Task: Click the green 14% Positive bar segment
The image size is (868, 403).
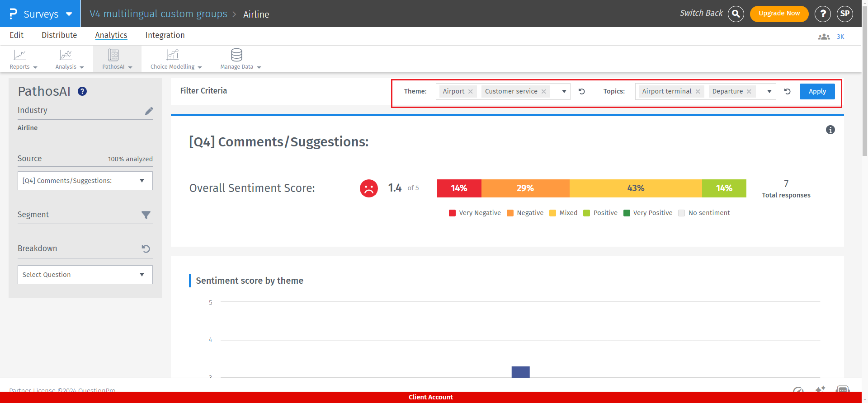Action: click(x=724, y=188)
